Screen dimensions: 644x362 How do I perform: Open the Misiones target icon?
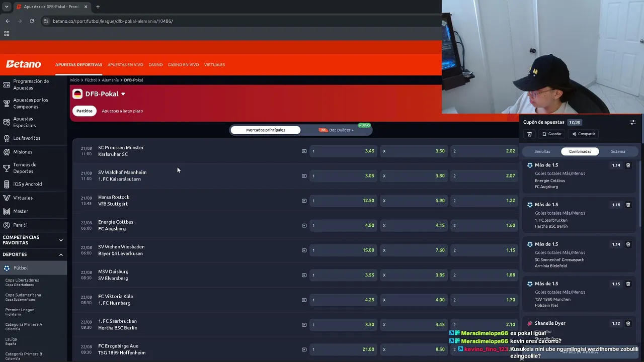point(7,152)
